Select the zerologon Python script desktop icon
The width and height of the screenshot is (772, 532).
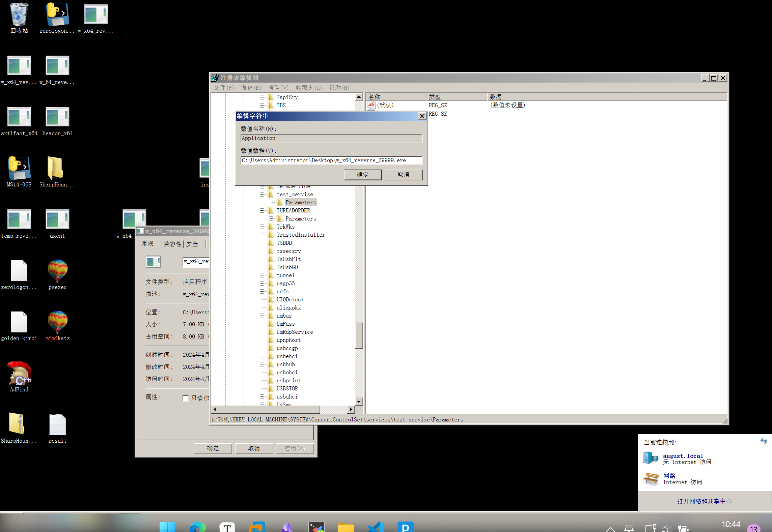click(57, 14)
